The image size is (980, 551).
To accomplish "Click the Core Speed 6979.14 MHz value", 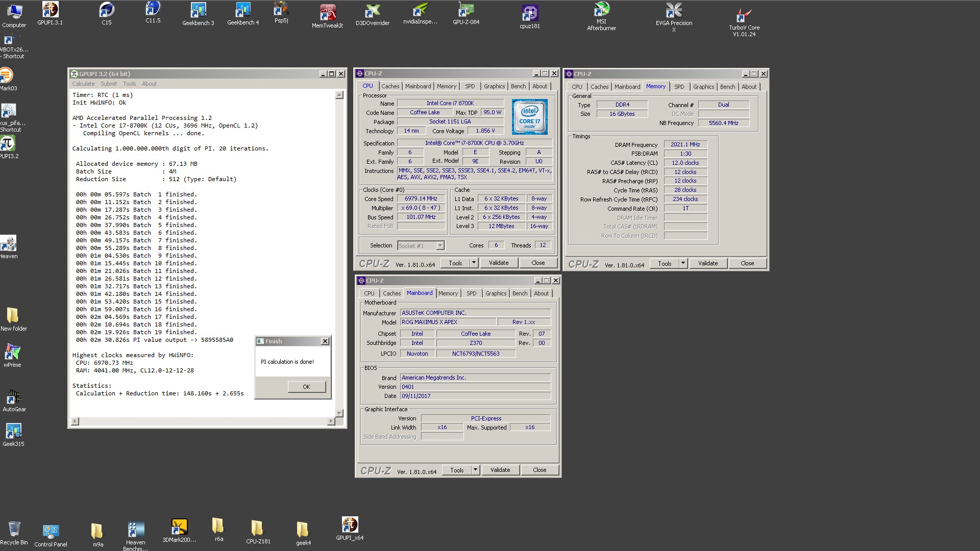I will [x=421, y=198].
